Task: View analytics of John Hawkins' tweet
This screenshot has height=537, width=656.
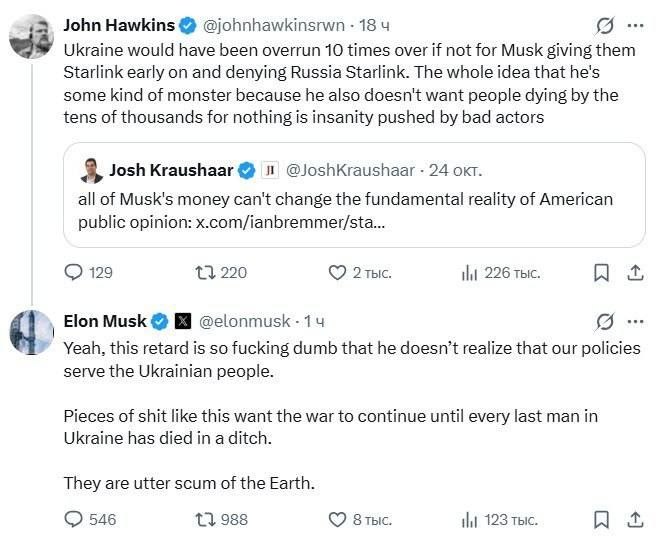Action: (500, 273)
